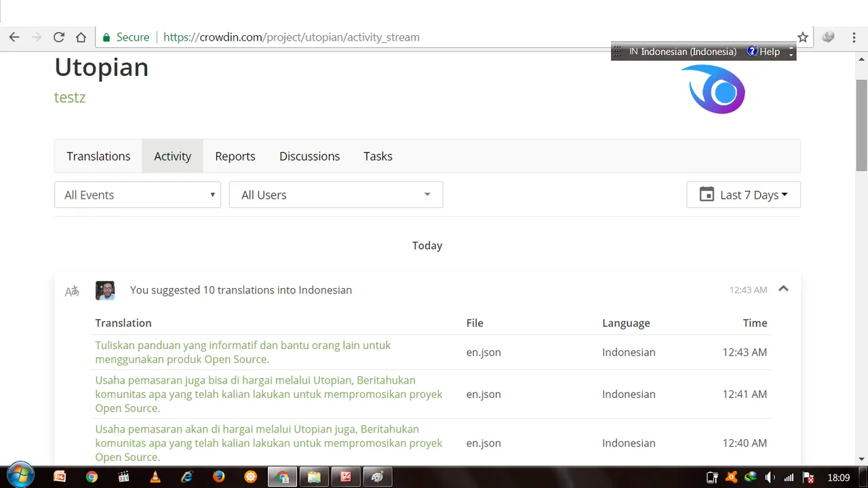Open the Action Center flag icon
The height and width of the screenshot is (488, 868).
pos(808,477)
